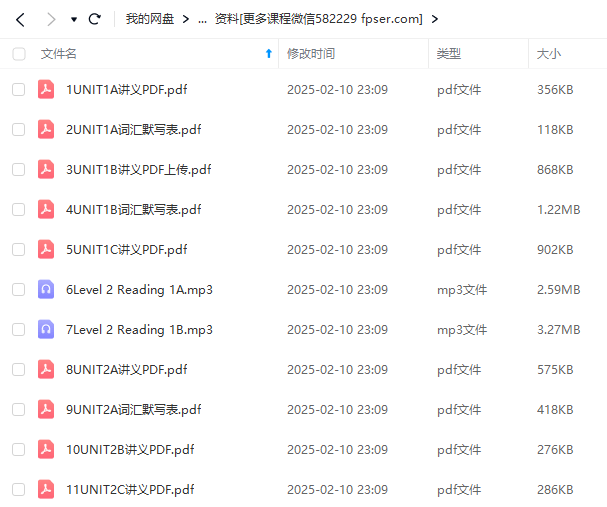Screen dimensions: 607x507
Task: Check the box for 4UNIT1B词汇默写表.pdf
Action: [x=19, y=210]
